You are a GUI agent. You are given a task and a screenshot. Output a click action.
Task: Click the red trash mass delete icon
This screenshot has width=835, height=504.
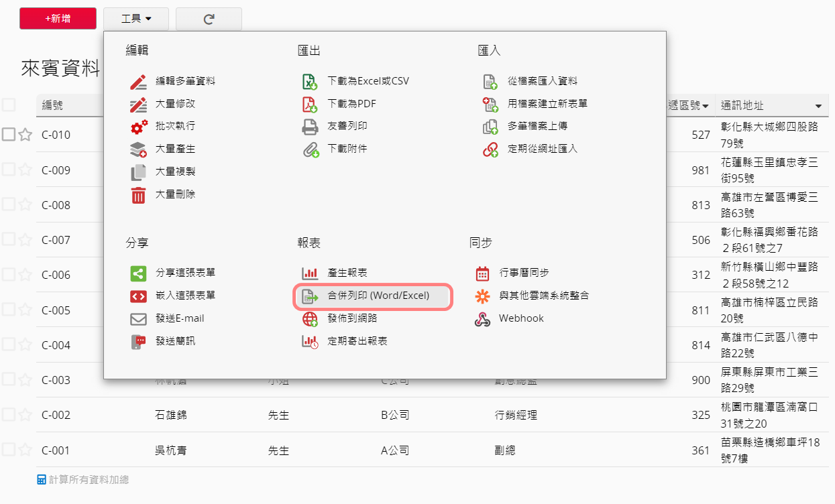(x=138, y=195)
